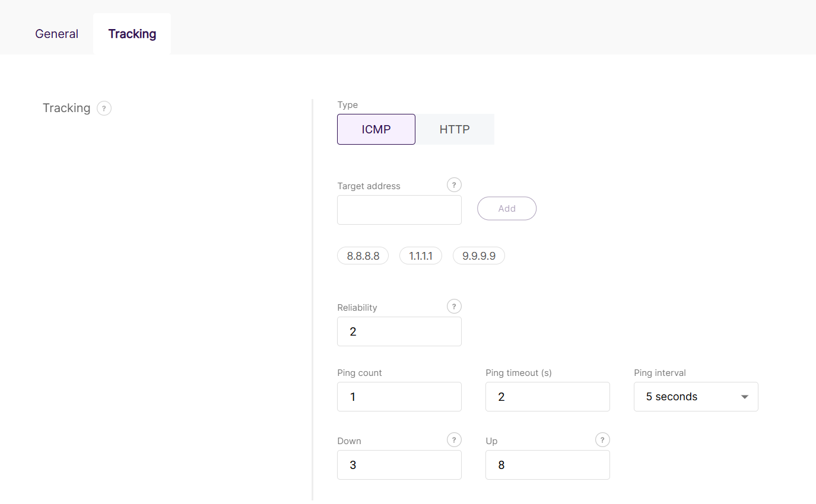Show help for the Up field
This screenshot has width=816, height=504.
point(602,440)
